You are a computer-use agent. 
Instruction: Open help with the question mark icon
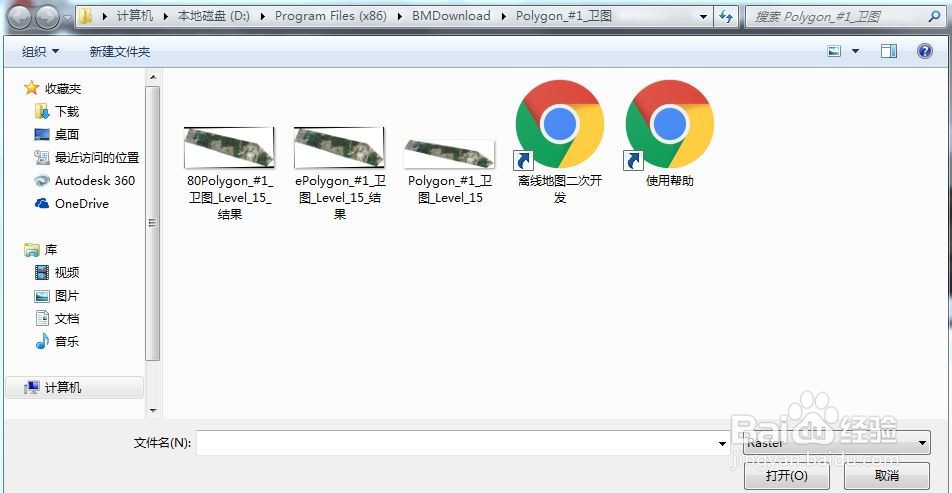point(924,51)
